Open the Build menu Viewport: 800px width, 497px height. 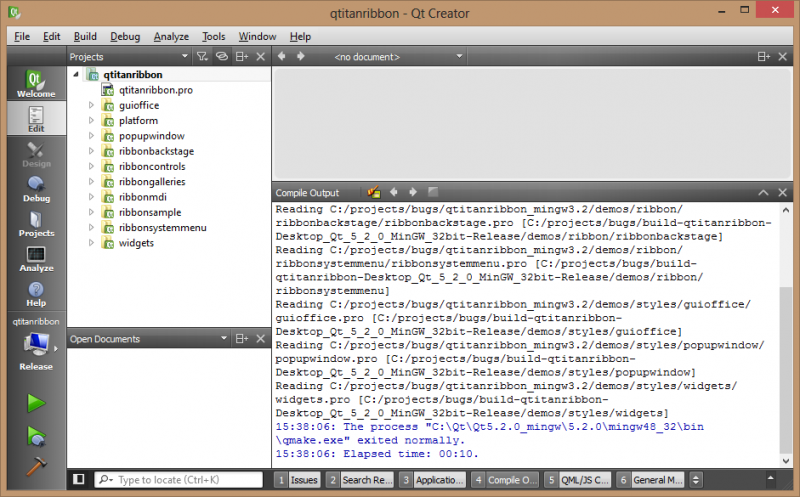coord(85,36)
